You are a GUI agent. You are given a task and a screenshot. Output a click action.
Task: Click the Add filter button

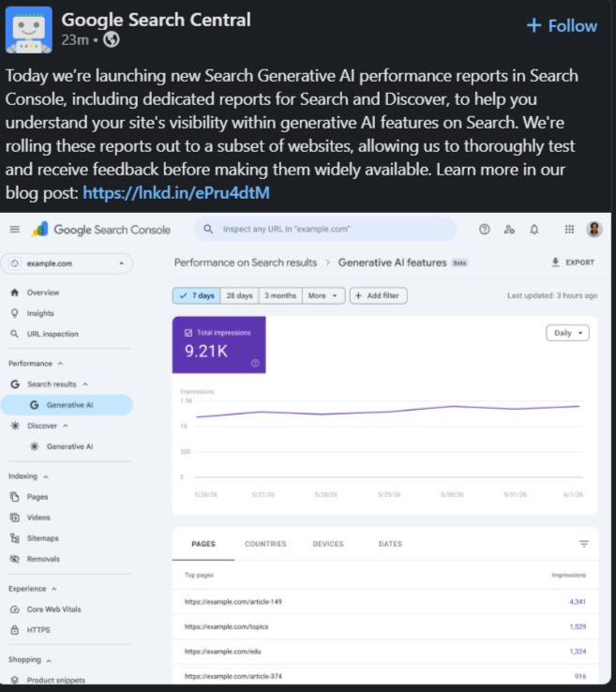[378, 295]
